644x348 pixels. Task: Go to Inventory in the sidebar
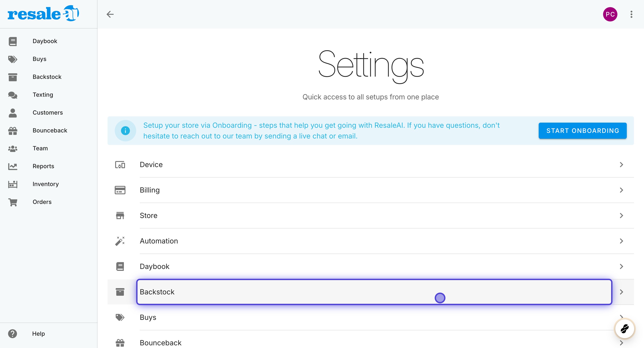[x=49, y=184]
